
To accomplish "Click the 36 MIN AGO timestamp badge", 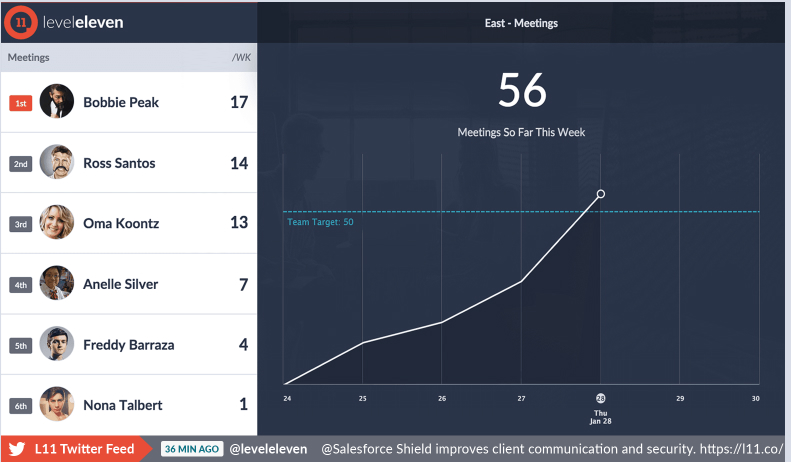I will pos(192,449).
